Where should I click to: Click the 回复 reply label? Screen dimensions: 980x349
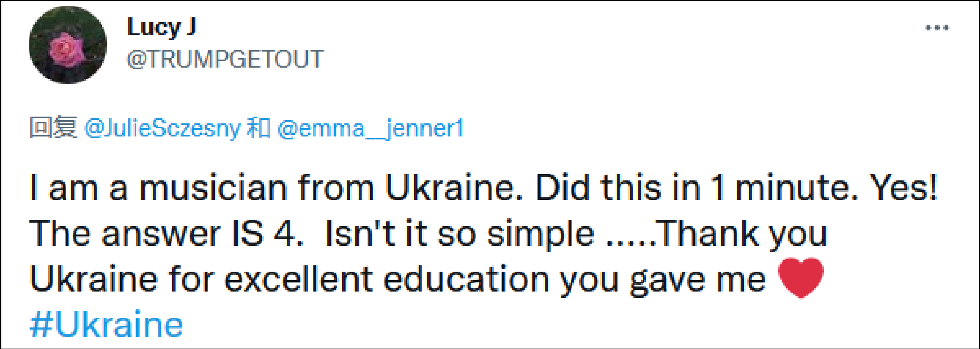tap(53, 128)
